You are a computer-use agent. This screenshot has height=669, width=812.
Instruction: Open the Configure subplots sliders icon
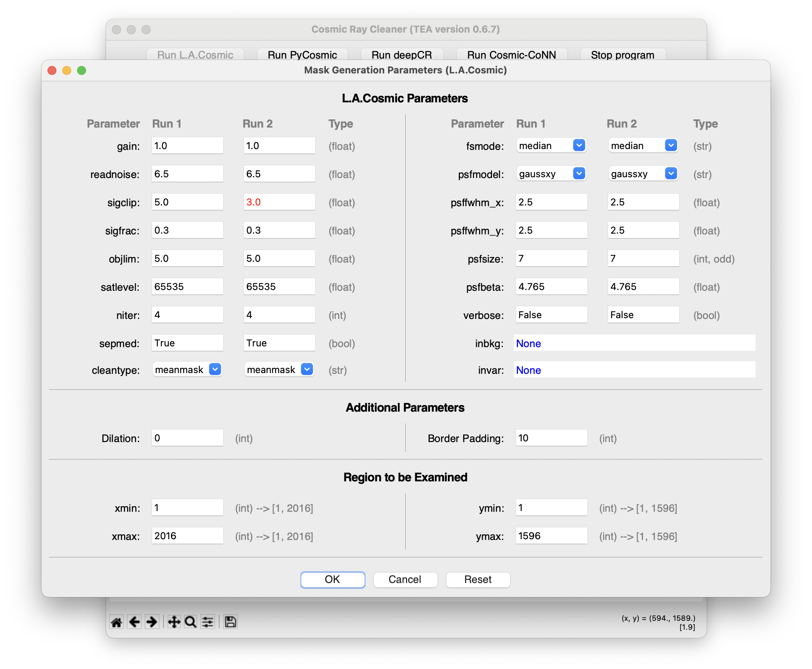tap(208, 622)
